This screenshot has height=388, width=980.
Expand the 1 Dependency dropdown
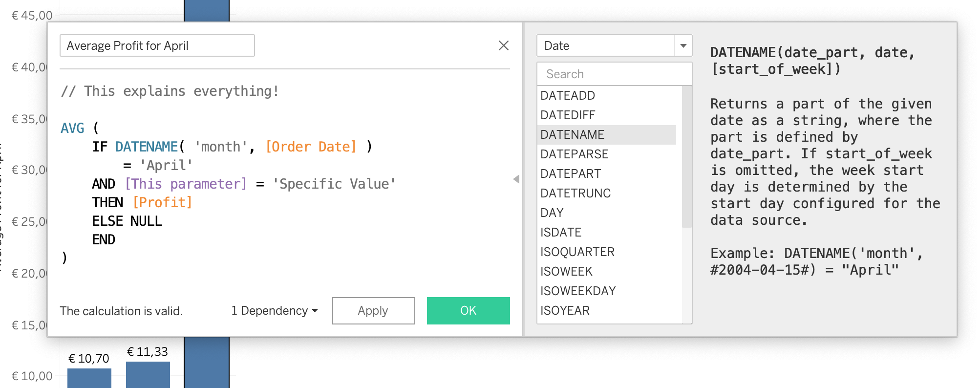[x=275, y=311]
